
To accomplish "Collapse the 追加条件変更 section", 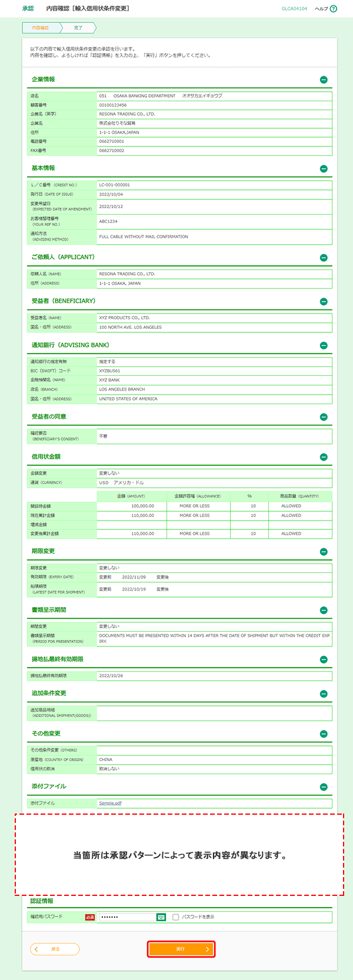I will point(324,694).
